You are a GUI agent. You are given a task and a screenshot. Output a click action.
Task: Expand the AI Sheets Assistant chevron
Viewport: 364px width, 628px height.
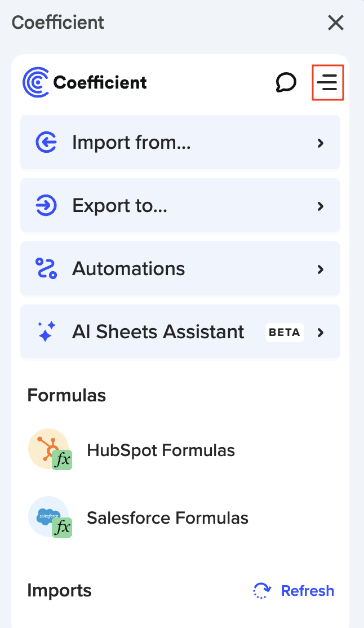click(321, 333)
